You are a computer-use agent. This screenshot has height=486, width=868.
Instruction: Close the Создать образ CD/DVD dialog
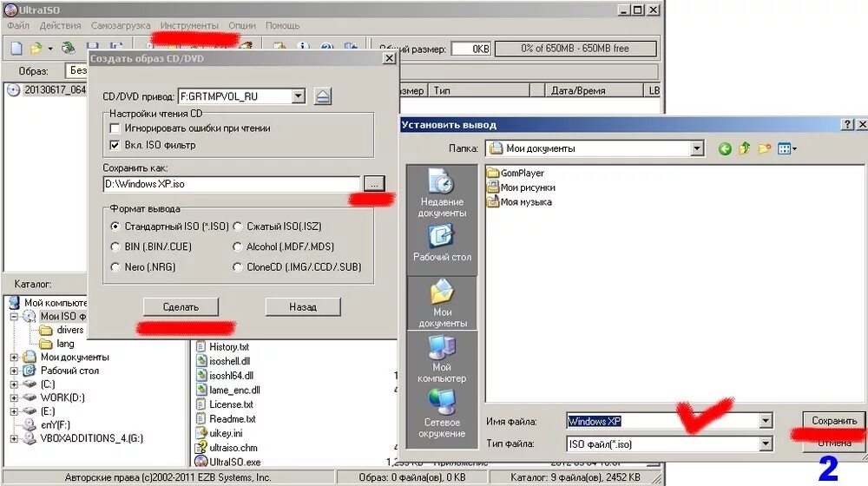coord(389,58)
